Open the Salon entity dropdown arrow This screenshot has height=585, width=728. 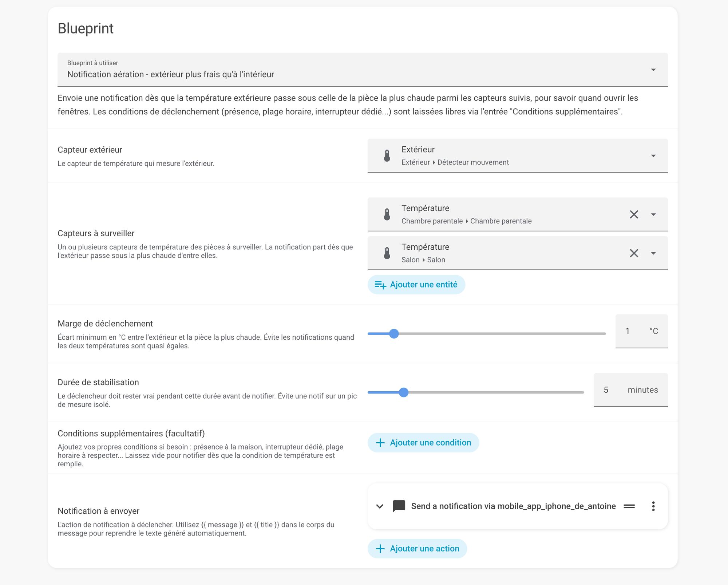653,253
